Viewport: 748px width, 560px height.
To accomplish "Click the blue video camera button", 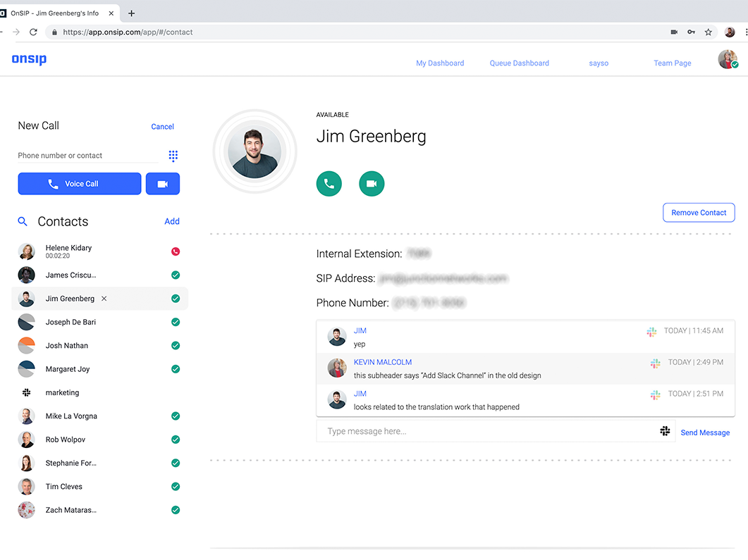I will [x=162, y=184].
